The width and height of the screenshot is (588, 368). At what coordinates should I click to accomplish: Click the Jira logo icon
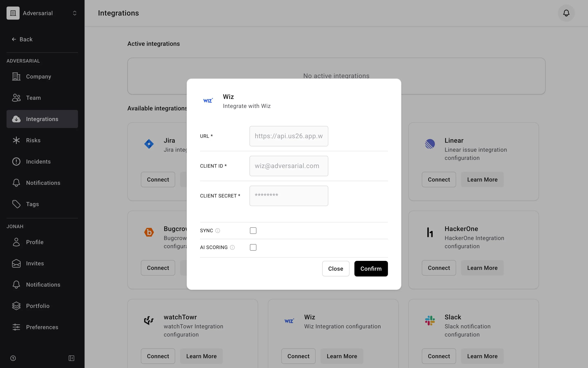click(x=149, y=144)
